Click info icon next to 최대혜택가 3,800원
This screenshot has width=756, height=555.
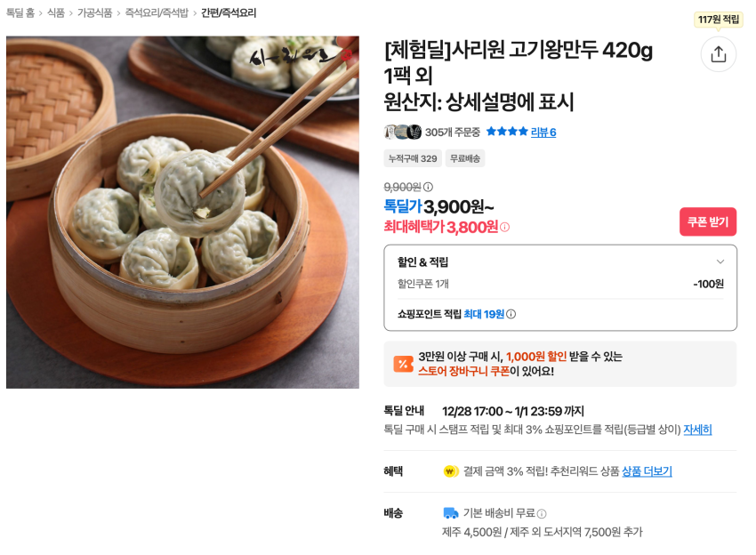pyautogui.click(x=504, y=227)
